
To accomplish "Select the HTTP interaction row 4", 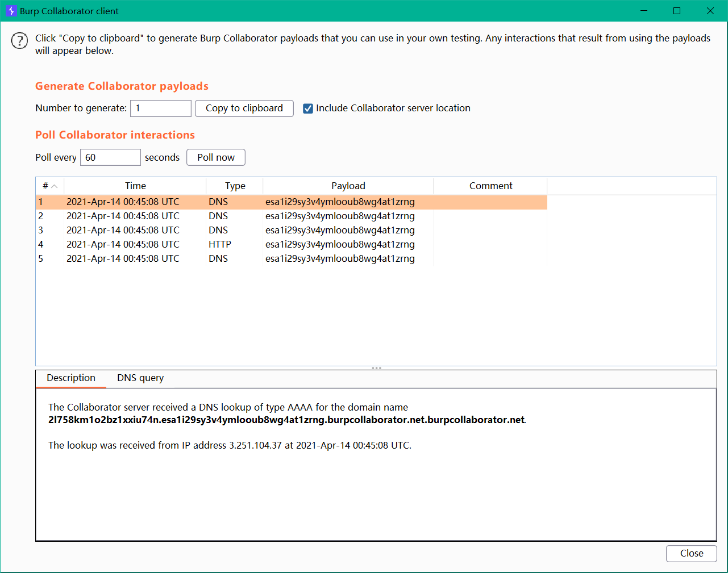I will click(x=292, y=245).
